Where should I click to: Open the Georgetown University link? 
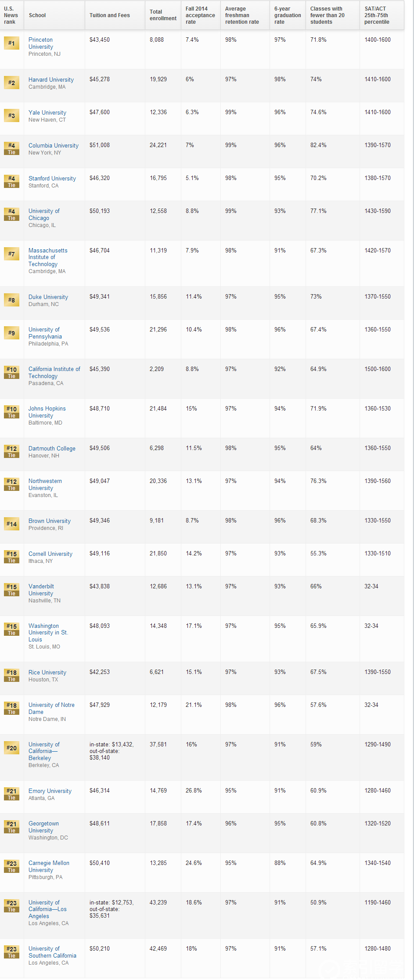click(43, 827)
